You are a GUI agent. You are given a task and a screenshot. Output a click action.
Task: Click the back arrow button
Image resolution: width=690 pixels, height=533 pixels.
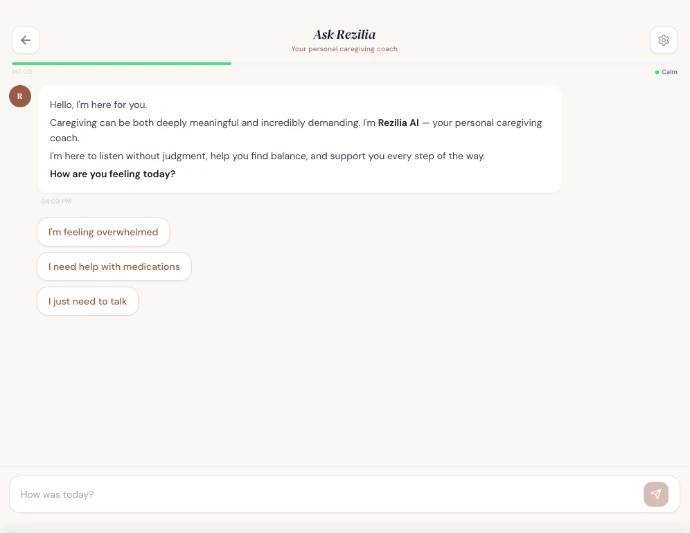coord(25,40)
